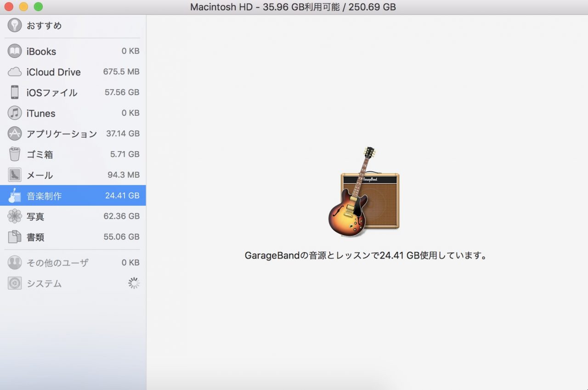This screenshot has width=588, height=390.
Task: Click the 写真 flower icon
Action: 15,216
